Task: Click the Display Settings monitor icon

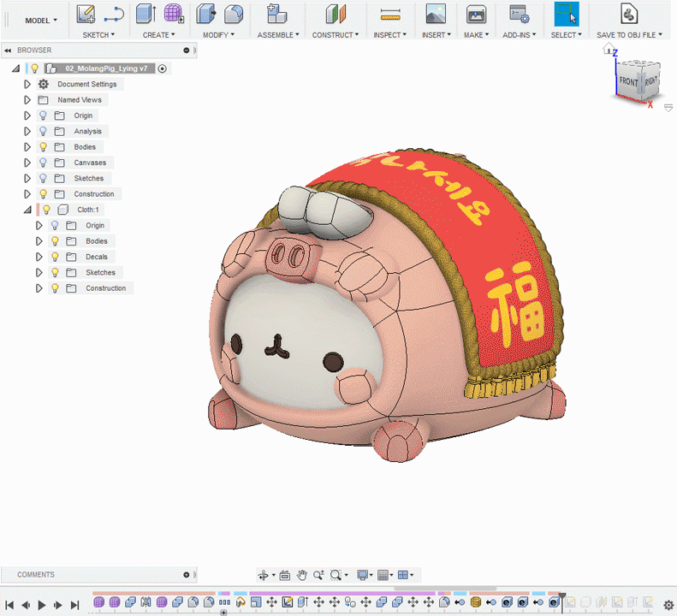Action: (x=362, y=575)
